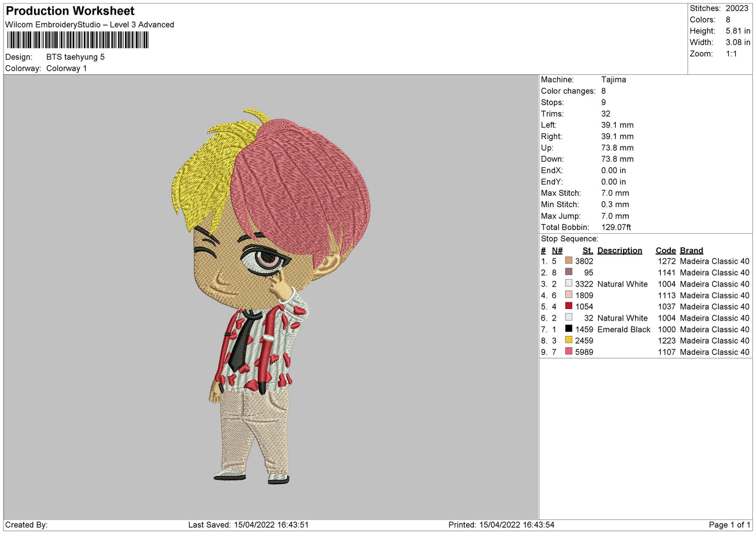This screenshot has width=756, height=534.
Task: Click the 'Stop Sequence:' heading
Action: tap(569, 239)
